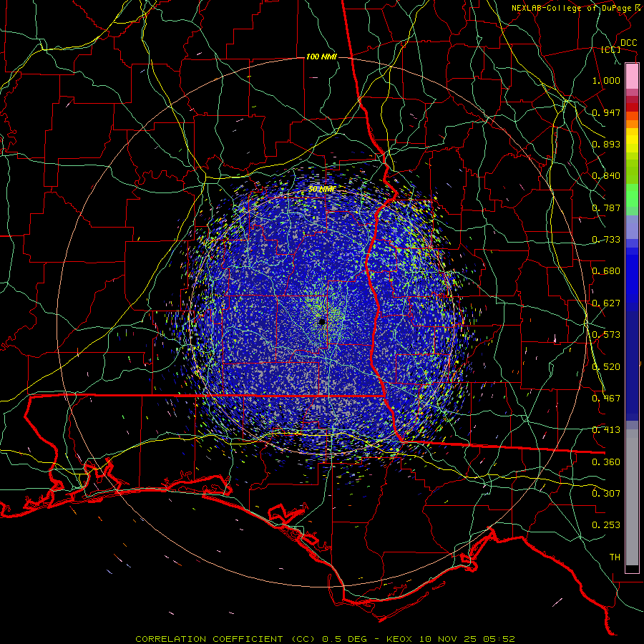The image size is (644, 644).
Task: Click the 0.413 legend value
Action: click(x=606, y=430)
